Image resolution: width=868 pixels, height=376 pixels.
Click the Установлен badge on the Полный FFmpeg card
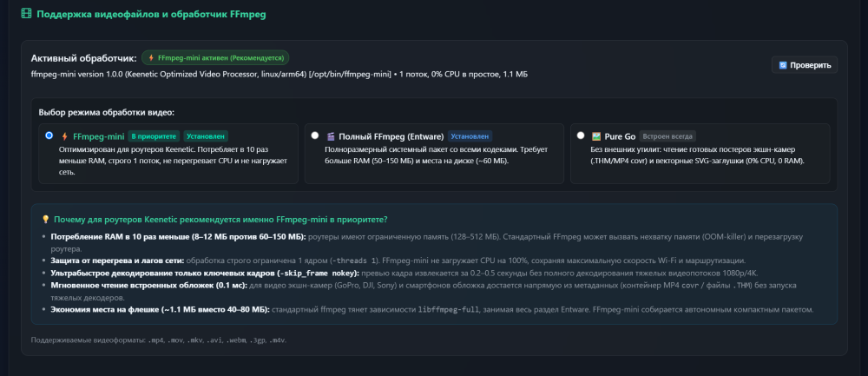[470, 136]
